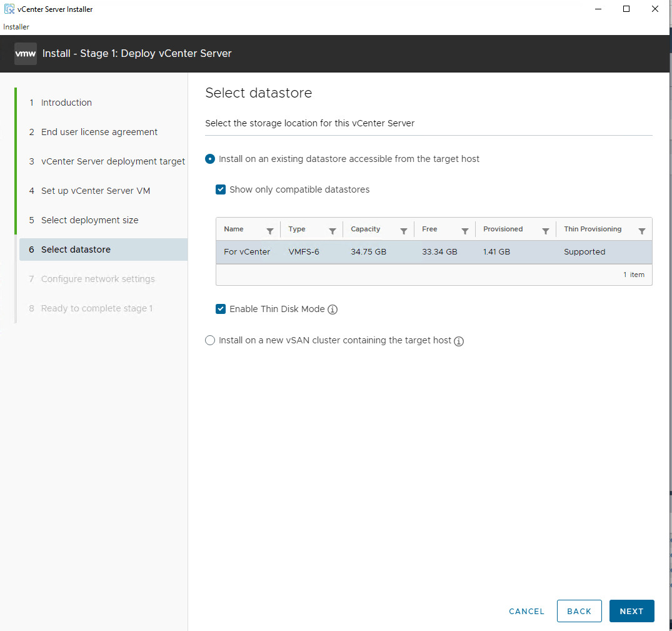This screenshot has width=672, height=631.
Task: Click the vmw logo in header
Action: 25,54
